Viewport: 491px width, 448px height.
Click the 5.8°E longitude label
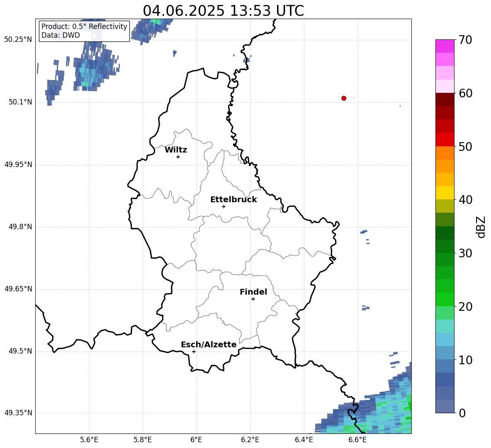pos(143,440)
